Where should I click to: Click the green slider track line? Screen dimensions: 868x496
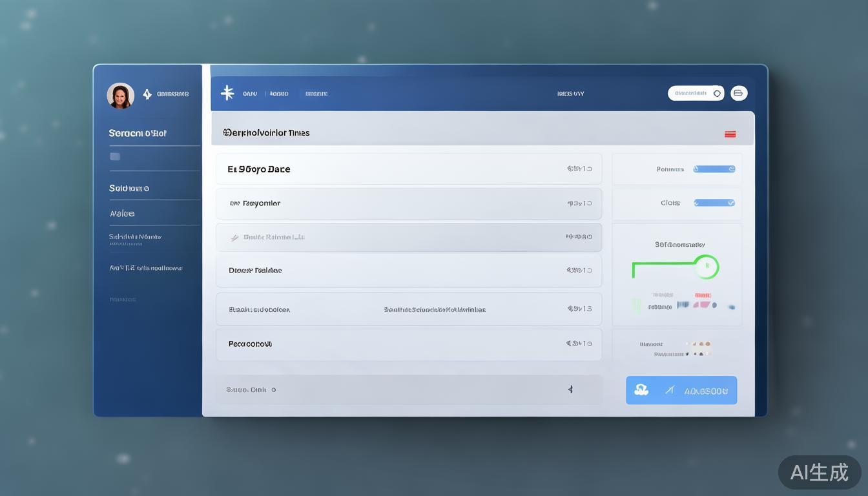(x=662, y=263)
